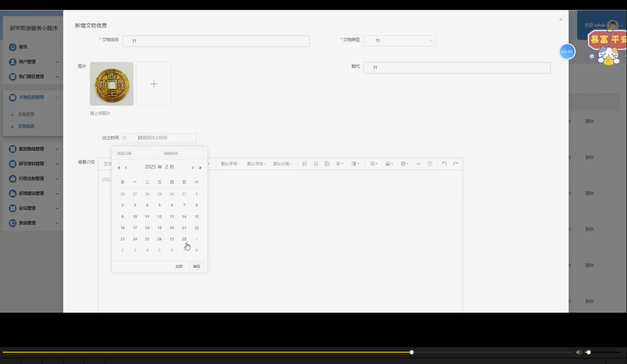Click the clock icon in 出土时间 field
This screenshot has width=627, height=364.
[x=125, y=138]
